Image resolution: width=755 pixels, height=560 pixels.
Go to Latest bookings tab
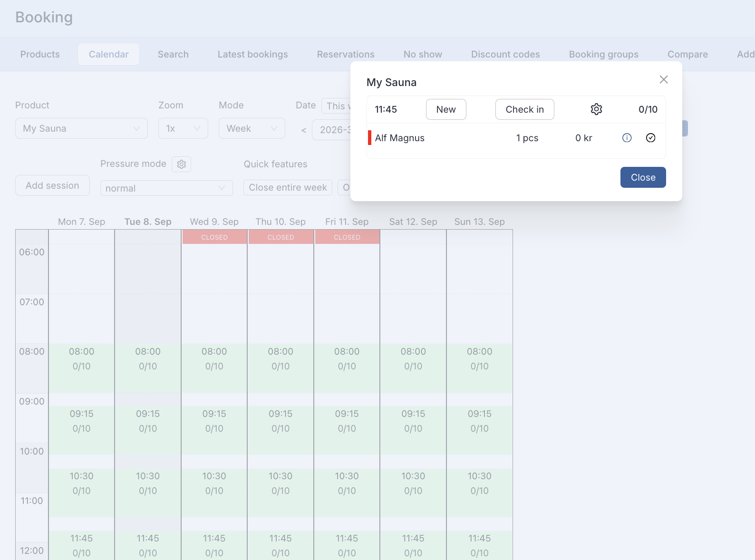[x=253, y=54]
